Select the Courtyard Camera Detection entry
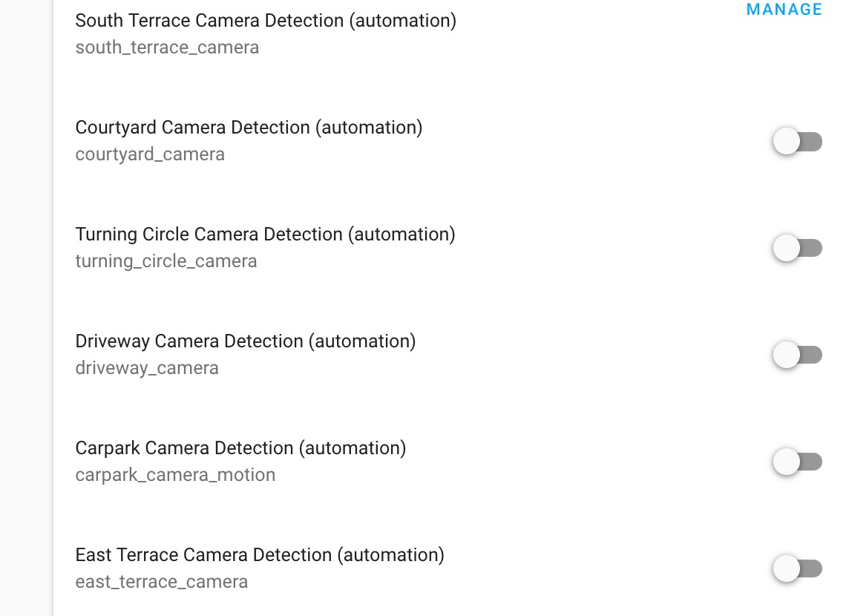Image resolution: width=849 pixels, height=616 pixels. click(x=248, y=128)
